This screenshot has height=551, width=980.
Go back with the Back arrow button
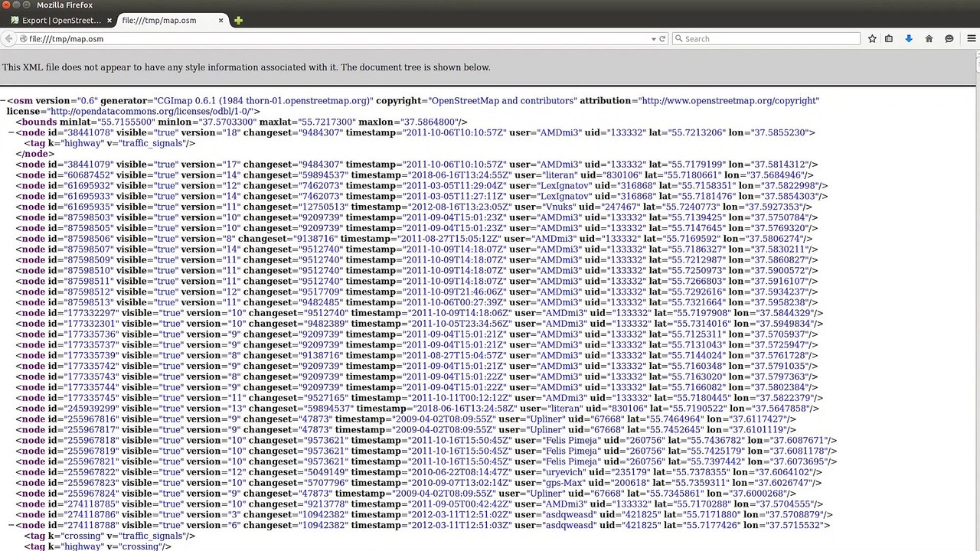tap(8, 39)
